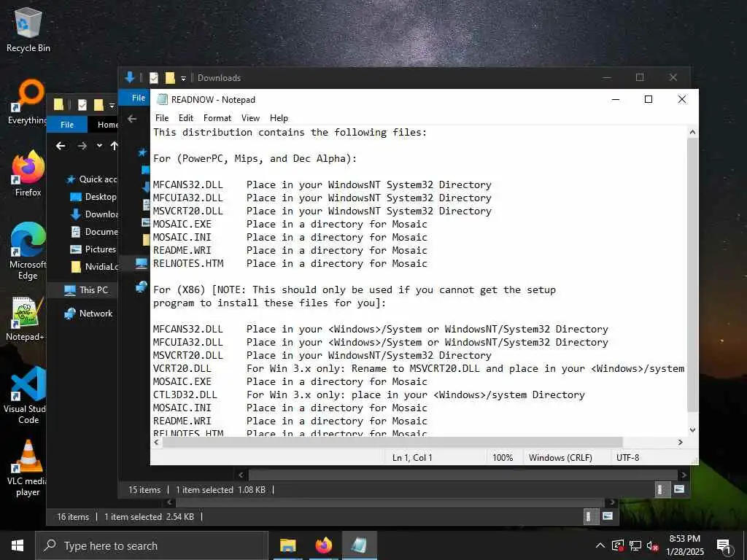
Task: Click the new folder icon in Downloads title bar
Action: pos(170,77)
